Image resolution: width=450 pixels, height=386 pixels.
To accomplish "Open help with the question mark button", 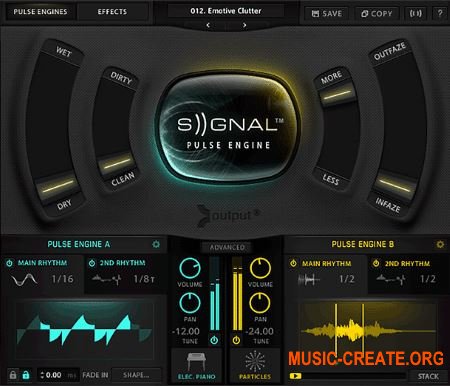I will click(440, 14).
